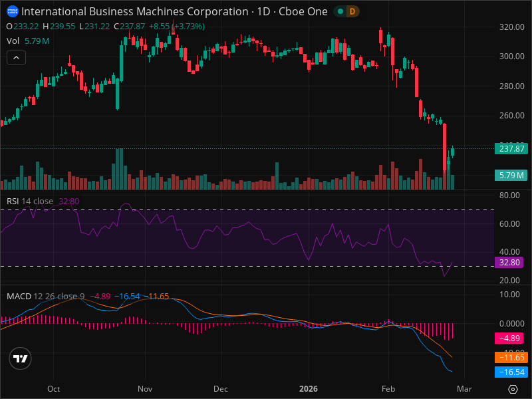Collapse the indicator legend with the chevron button

pos(16,58)
